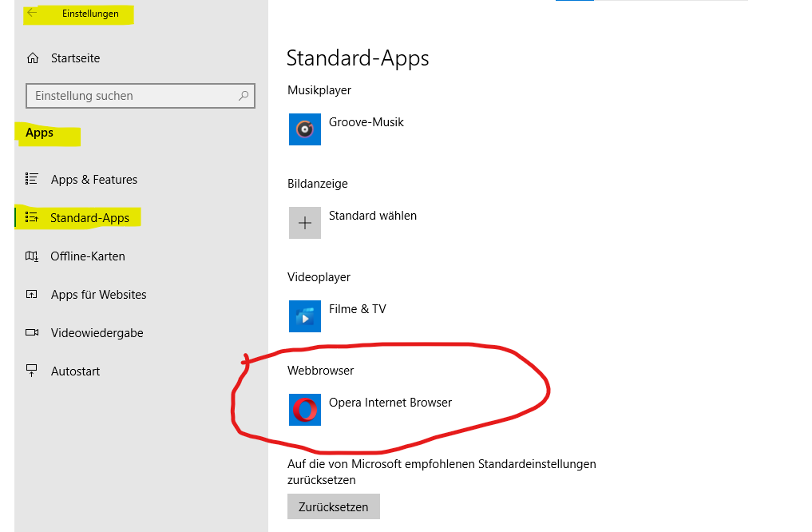
Task: Click the Filme & TV app icon
Action: (304, 316)
